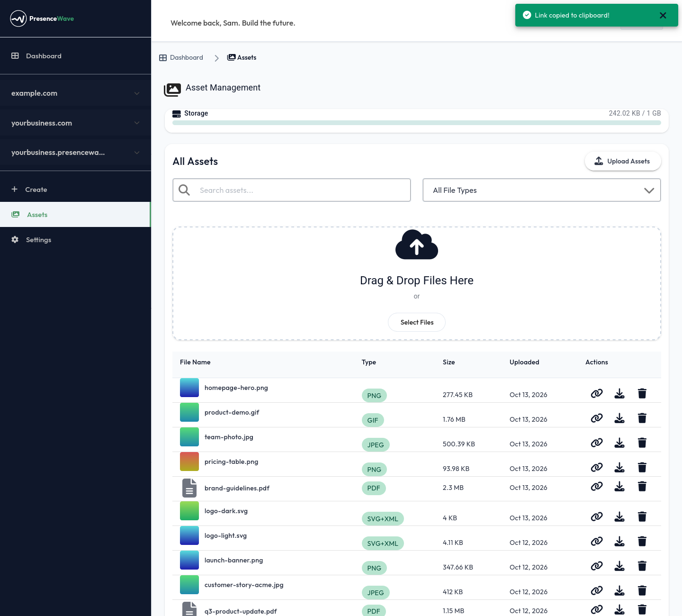Click product-demo.gif file name
Screen dimensions: 682x616
(x=232, y=412)
